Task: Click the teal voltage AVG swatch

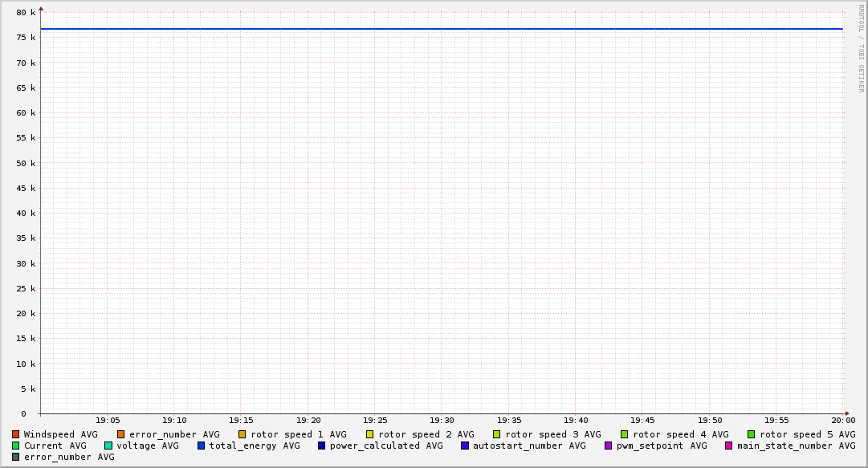Action: pos(108,446)
